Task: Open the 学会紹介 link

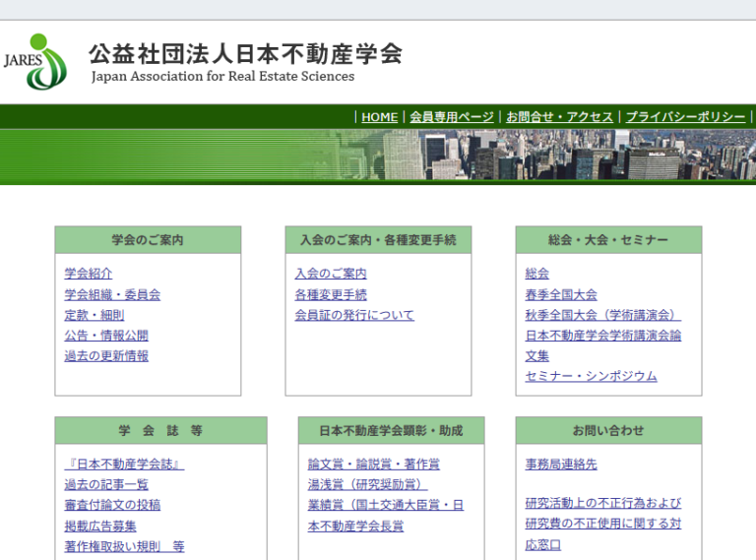Action: point(89,274)
